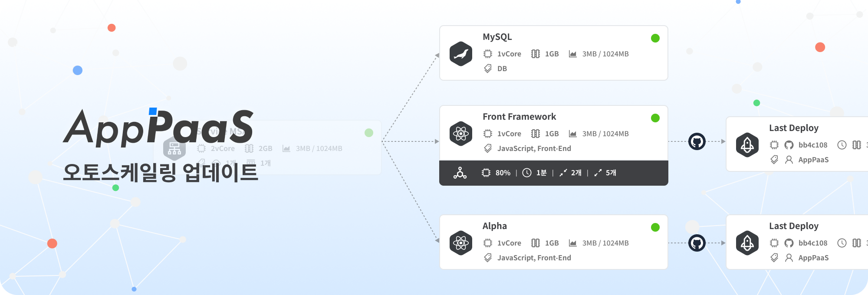Click GitHub icon beside bb4c108 in upper Last Deploy
The image size is (868, 295).
pos(789,145)
